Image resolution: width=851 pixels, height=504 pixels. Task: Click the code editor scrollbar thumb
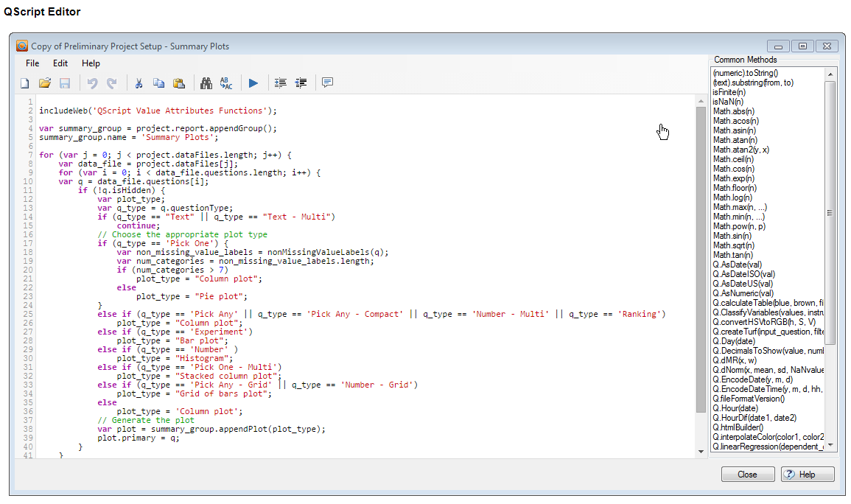tap(701, 259)
